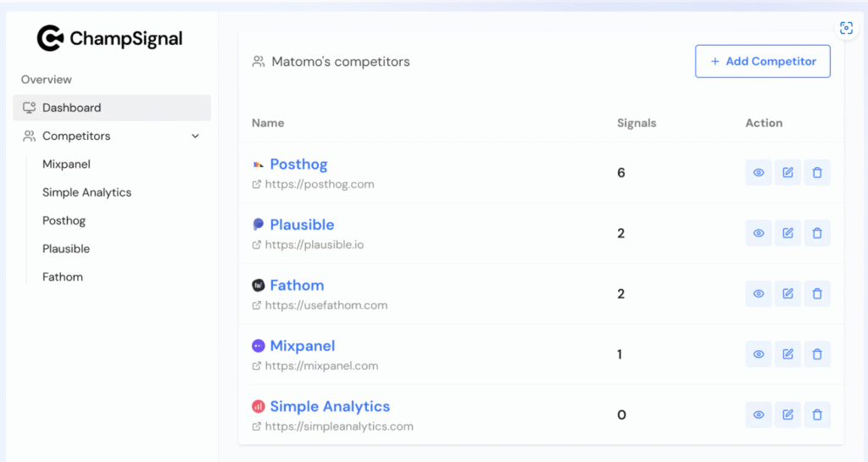Edit the Simple Analytics competitor entry
Screen dimensions: 868x462
(x=787, y=415)
